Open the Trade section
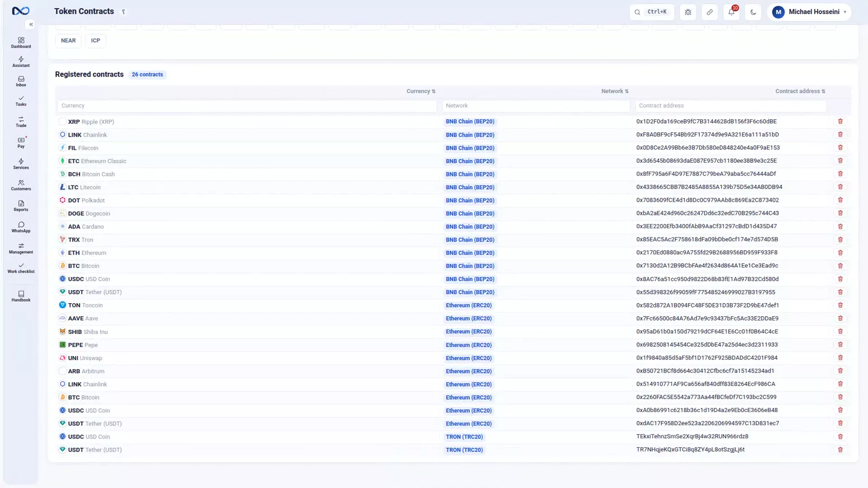This screenshot has width=868, height=488. click(x=21, y=121)
